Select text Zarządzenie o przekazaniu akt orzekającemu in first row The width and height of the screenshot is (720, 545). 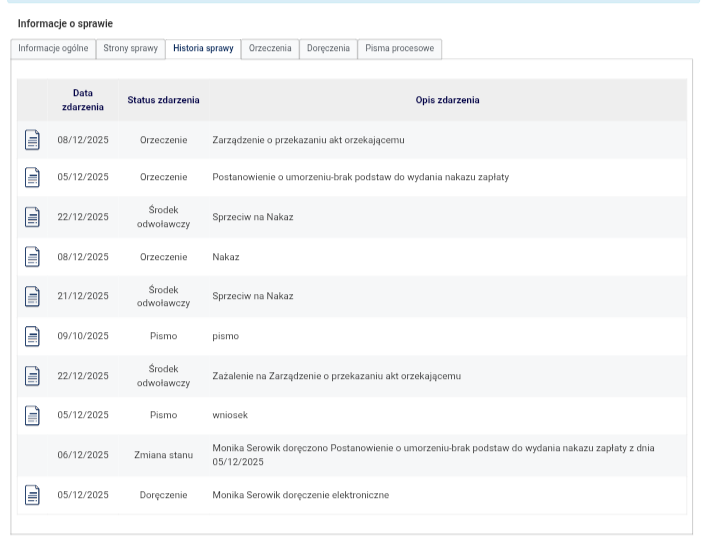tap(309, 140)
